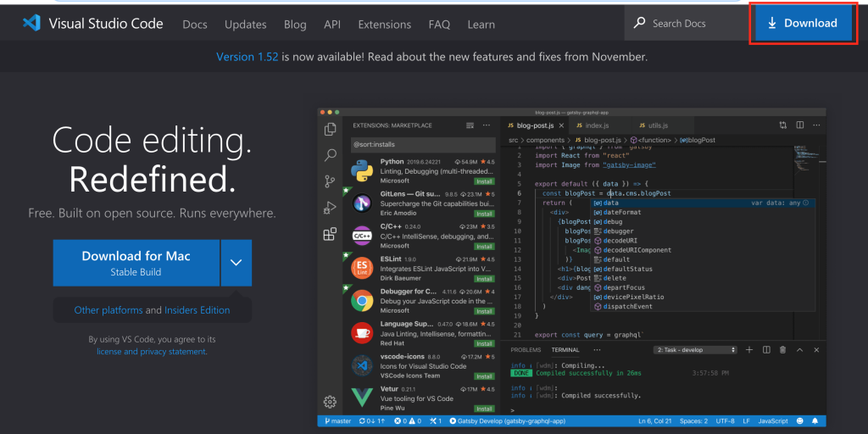The height and width of the screenshot is (434, 868).
Task: Click the trash icon to kill terminal
Action: tap(782, 350)
